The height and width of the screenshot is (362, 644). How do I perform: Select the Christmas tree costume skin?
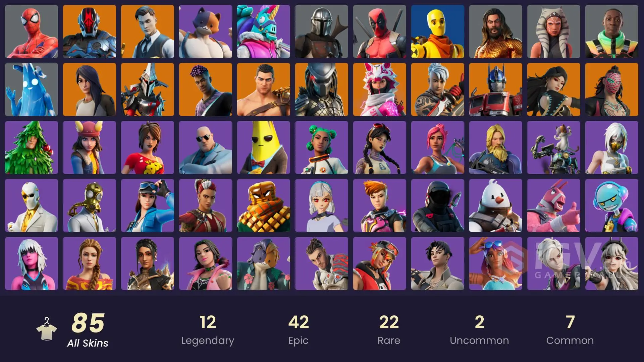coord(32,147)
